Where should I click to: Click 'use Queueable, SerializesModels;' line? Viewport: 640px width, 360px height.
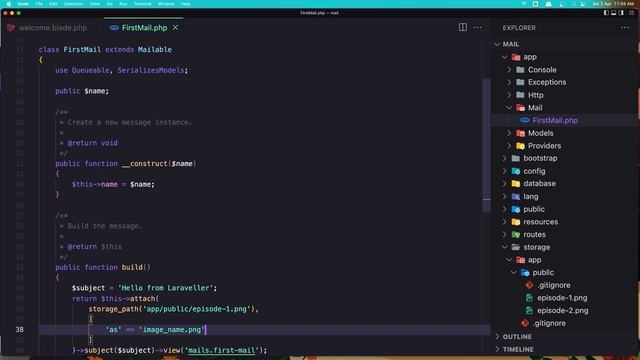(122, 70)
